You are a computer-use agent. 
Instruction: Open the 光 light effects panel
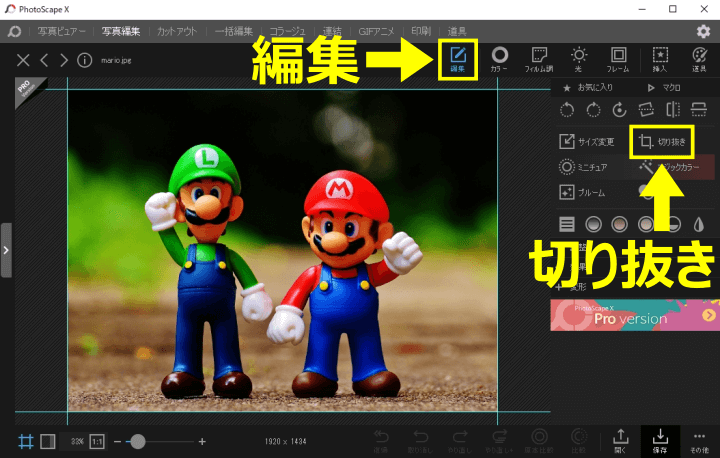[x=579, y=60]
